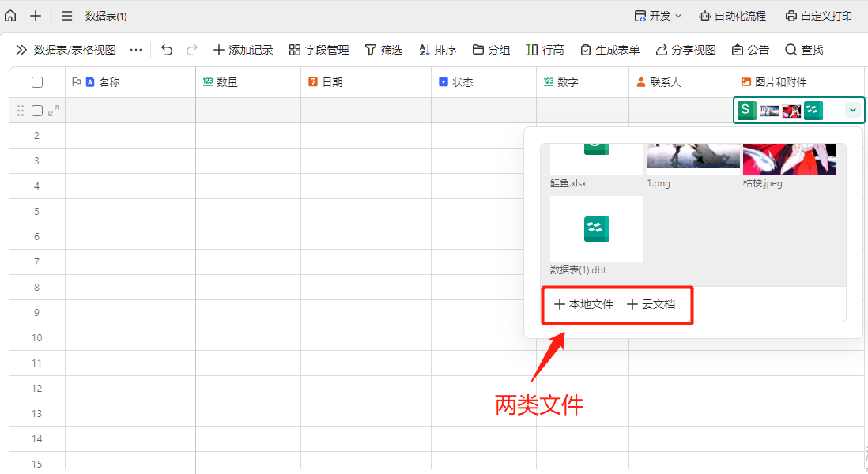Expand the first record with the arrows icon

point(54,111)
